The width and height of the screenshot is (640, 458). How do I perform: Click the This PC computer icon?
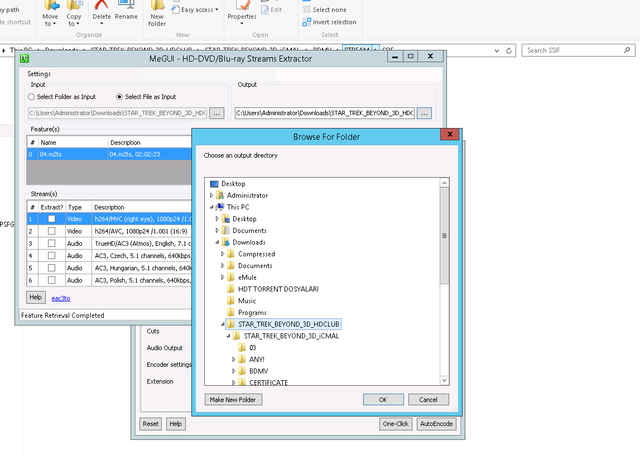coord(220,207)
